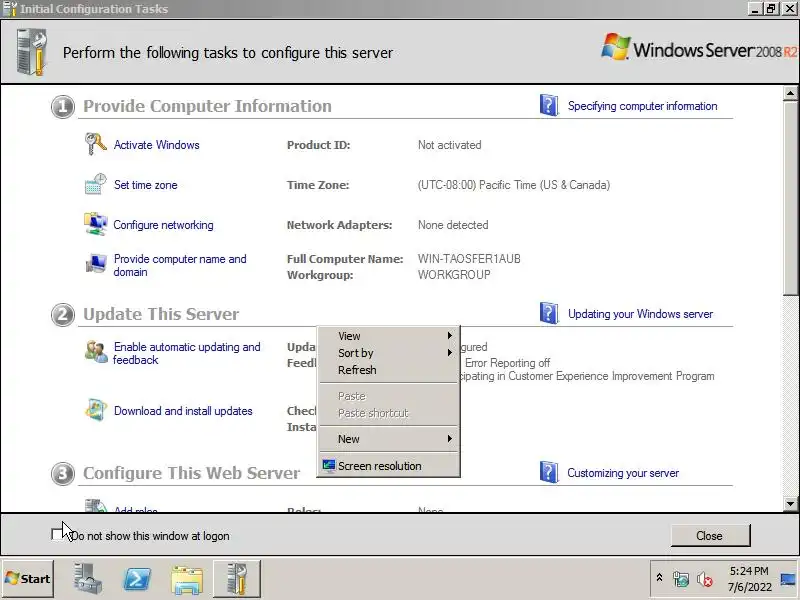Image resolution: width=800 pixels, height=600 pixels.
Task: Click the Configure networking computers icon
Action: coord(95,224)
